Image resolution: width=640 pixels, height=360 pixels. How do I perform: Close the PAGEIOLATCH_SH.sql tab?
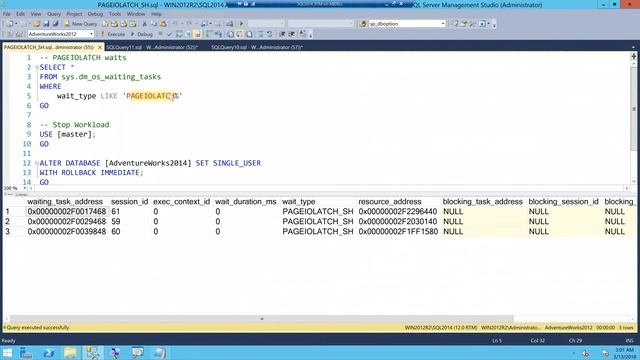click(x=100, y=47)
